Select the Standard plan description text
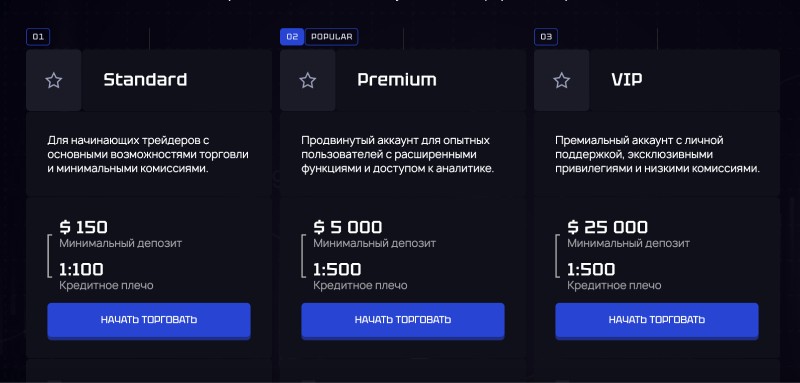Screen dimensions: 800x383 148,155
